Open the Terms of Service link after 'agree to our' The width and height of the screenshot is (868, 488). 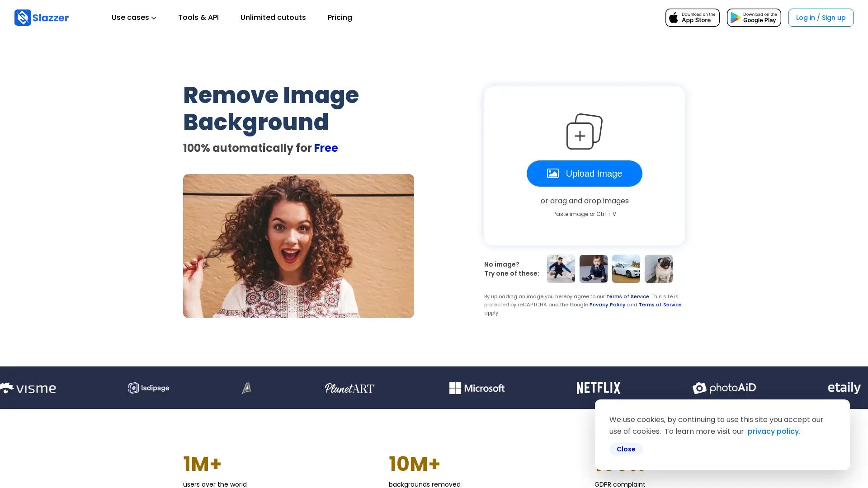pos(627,297)
